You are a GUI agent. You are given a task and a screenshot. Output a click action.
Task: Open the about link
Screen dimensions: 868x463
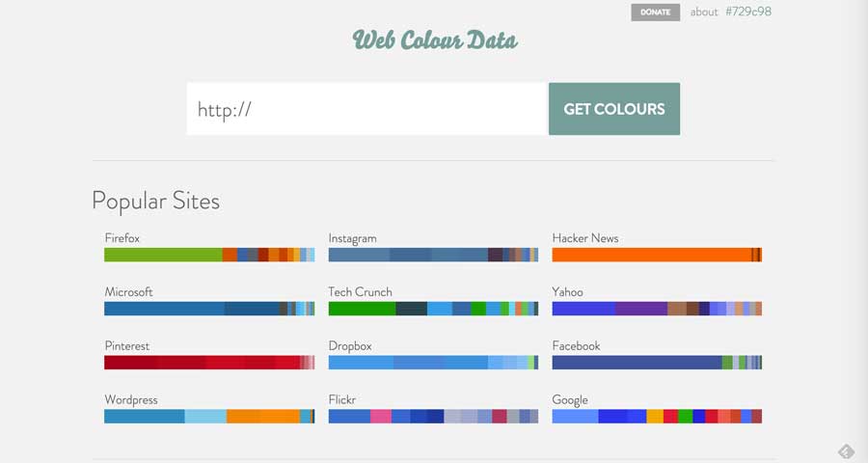click(704, 12)
